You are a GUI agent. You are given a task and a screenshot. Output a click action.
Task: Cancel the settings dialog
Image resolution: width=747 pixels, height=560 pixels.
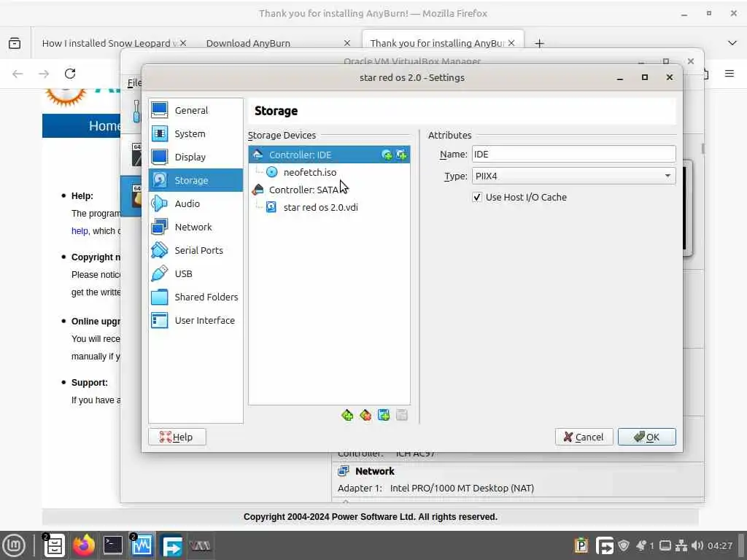coord(584,437)
